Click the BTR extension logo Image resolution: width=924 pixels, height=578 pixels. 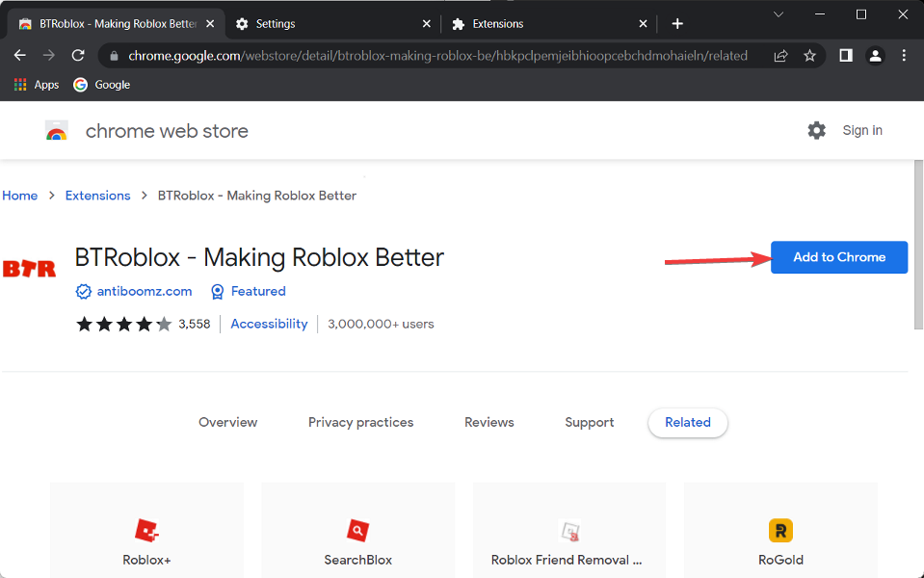[29, 269]
